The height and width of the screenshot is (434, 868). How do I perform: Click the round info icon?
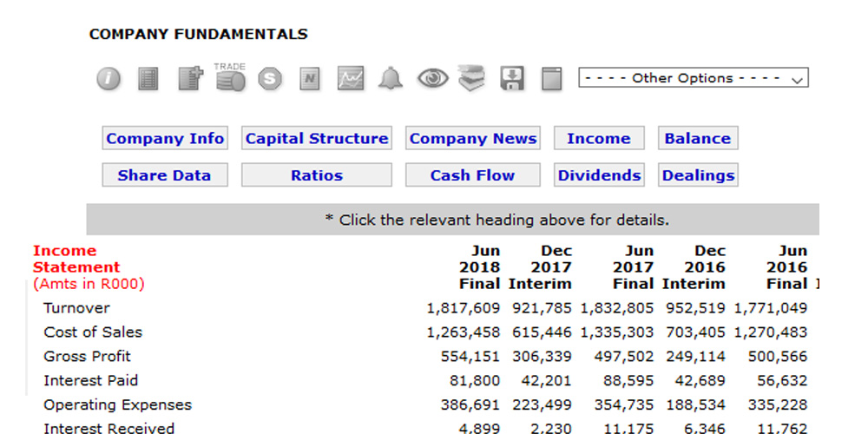tap(108, 79)
